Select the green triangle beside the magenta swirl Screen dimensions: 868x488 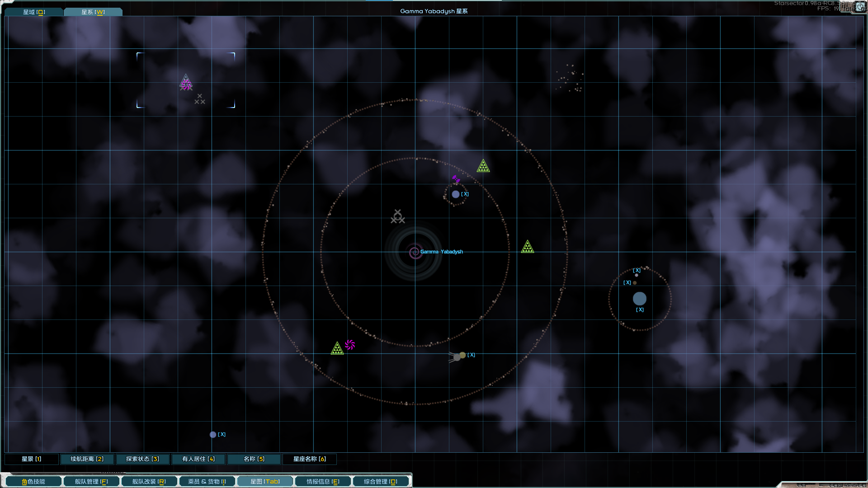pos(337,348)
